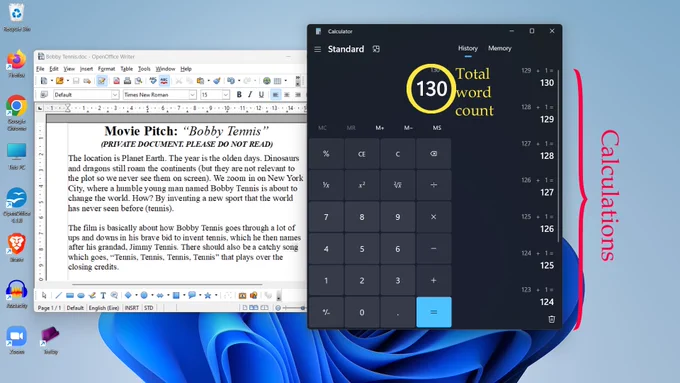Toggle Bold formatting in Writer

[x=239, y=95]
